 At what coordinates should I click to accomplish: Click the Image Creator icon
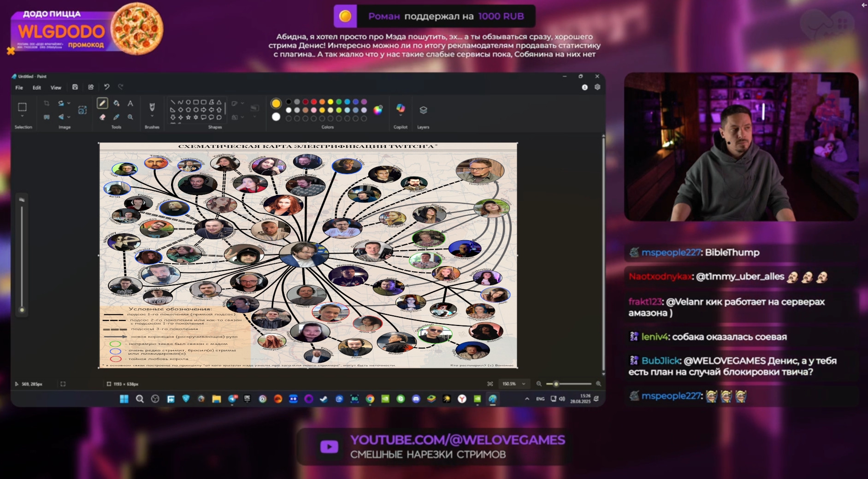(x=83, y=110)
